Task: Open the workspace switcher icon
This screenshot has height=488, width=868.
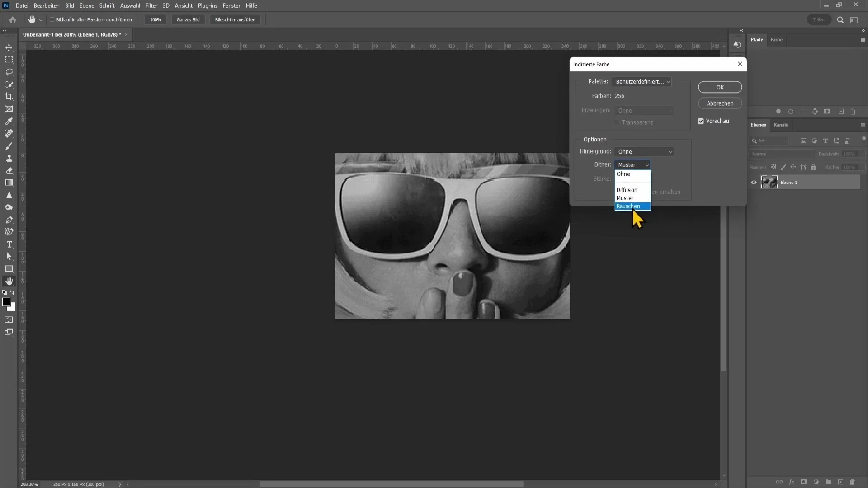Action: (x=854, y=20)
